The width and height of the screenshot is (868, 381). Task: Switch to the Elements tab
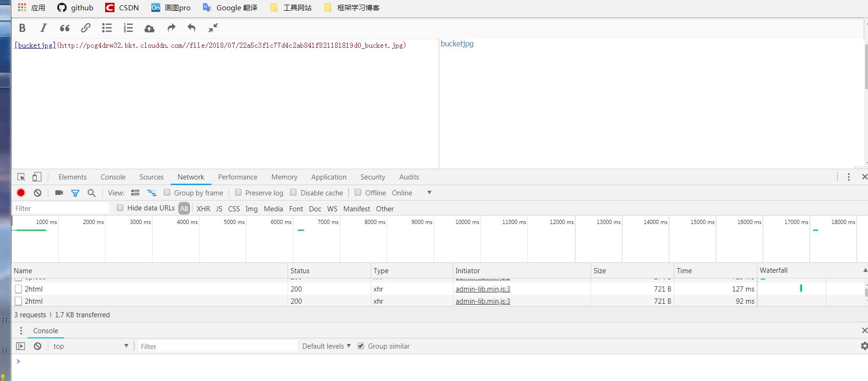click(72, 177)
